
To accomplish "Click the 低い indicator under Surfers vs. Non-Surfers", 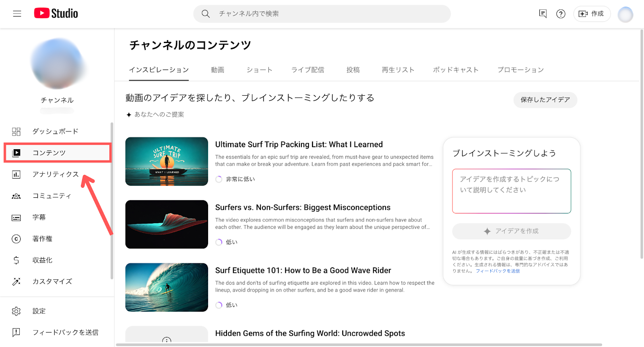I will [x=227, y=242].
